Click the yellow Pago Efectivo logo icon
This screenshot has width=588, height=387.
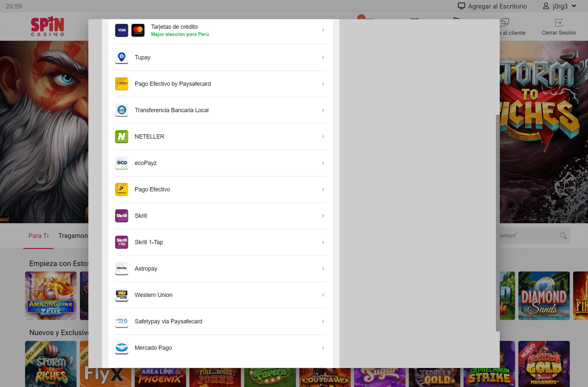(122, 189)
